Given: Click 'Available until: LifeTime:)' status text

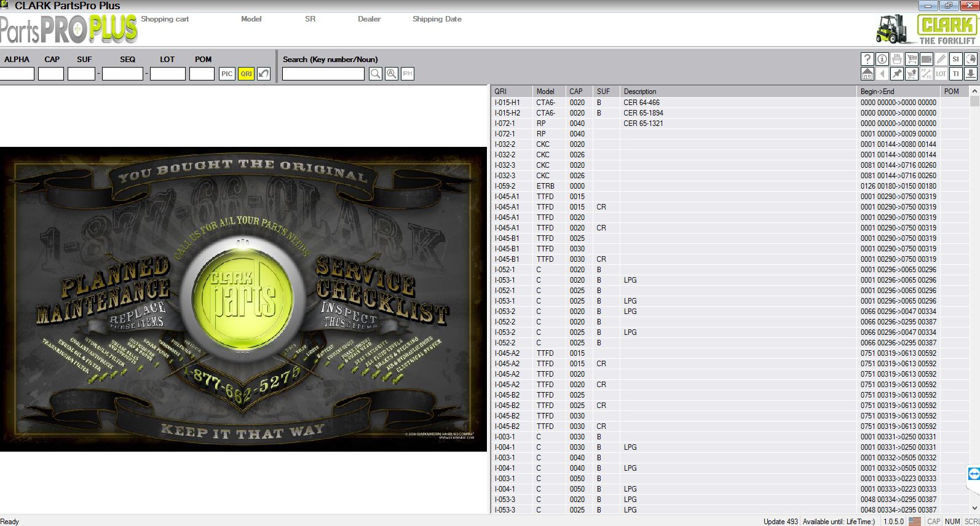Looking at the screenshot, I should pos(839,522).
